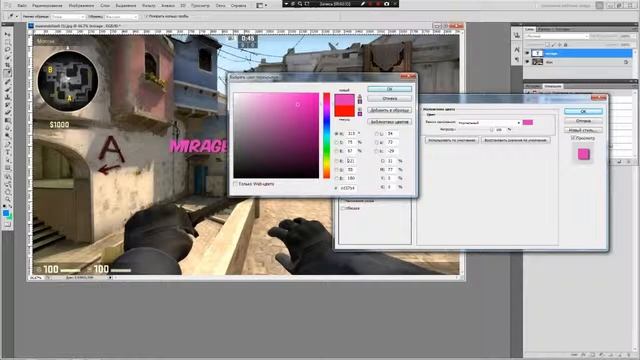Select the R red radio button

click(337, 161)
